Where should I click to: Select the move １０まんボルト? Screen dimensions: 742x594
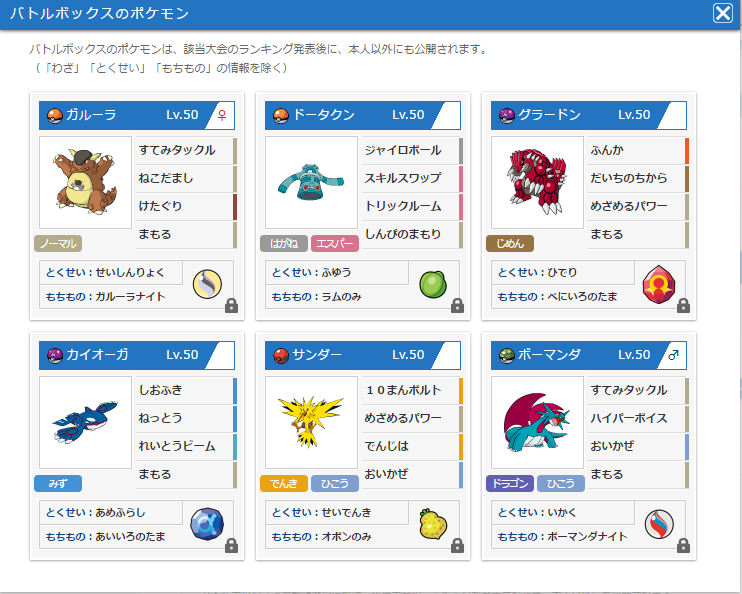tap(412, 390)
